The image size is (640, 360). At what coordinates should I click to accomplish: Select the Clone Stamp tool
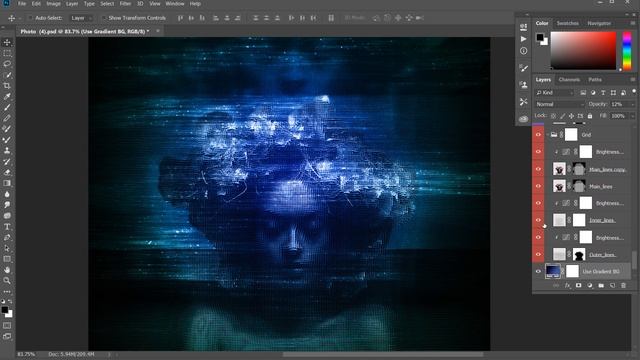point(7,150)
